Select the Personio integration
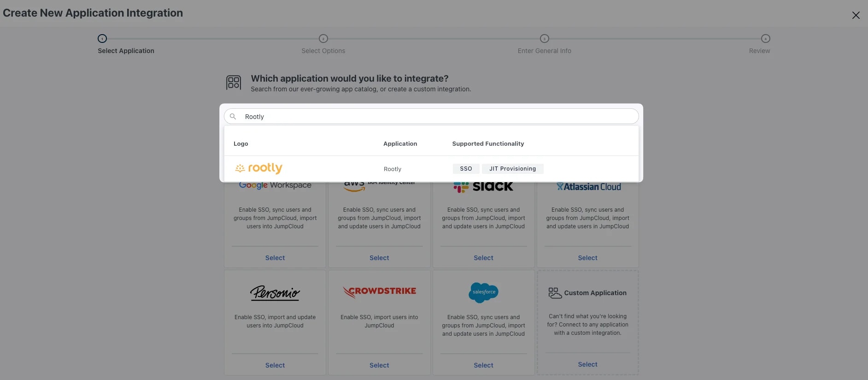 coord(275,365)
